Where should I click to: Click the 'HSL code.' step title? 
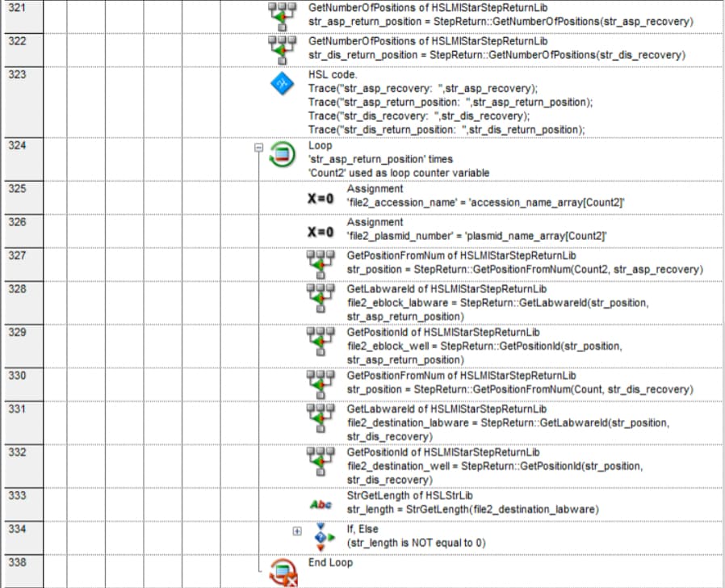[x=333, y=74]
